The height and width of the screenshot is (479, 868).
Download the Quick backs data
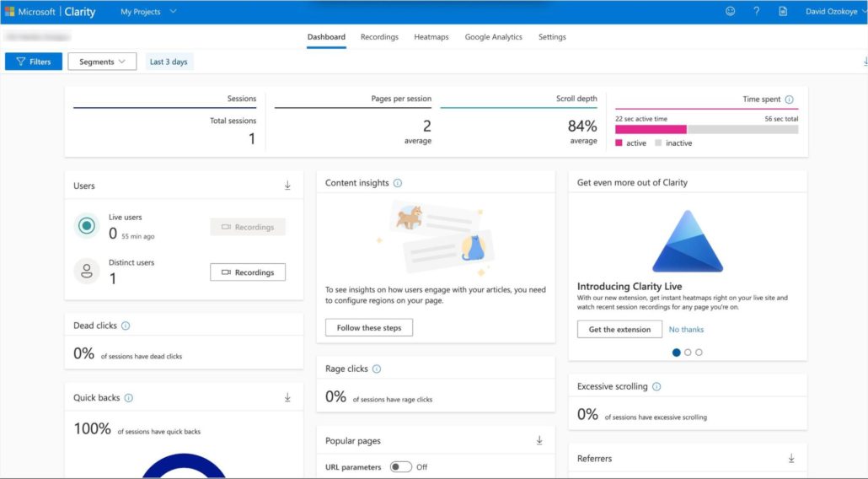[x=287, y=397]
